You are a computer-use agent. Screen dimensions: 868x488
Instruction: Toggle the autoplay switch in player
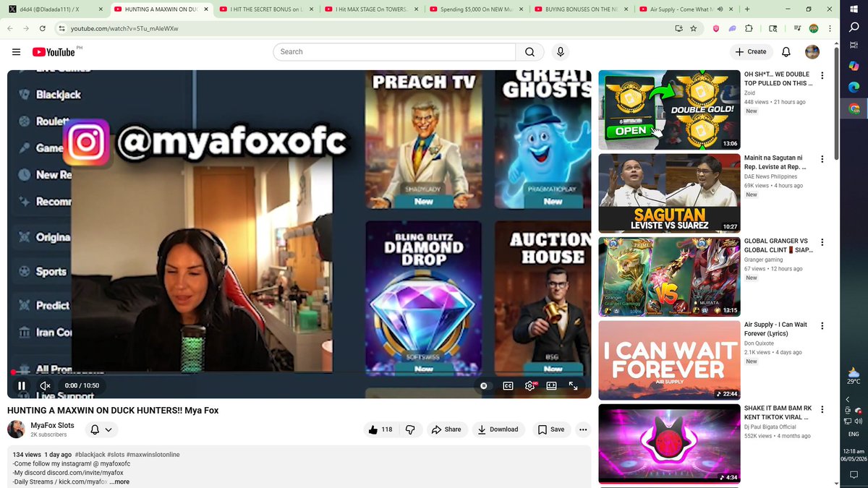tap(484, 386)
